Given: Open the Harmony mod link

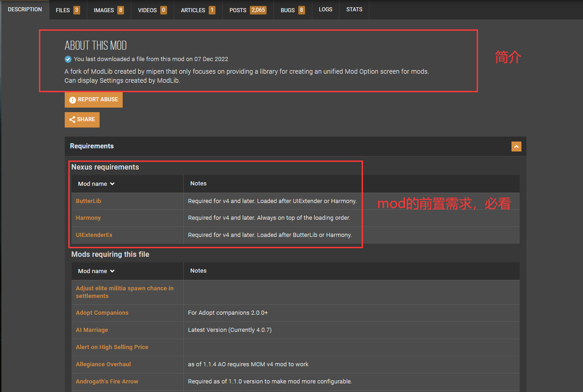Looking at the screenshot, I should coord(88,218).
